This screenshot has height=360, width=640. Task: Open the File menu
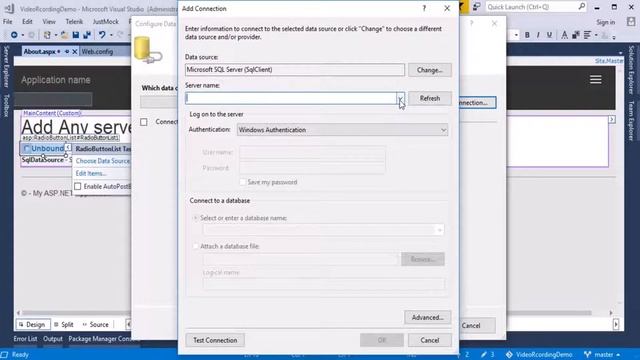click(x=8, y=22)
